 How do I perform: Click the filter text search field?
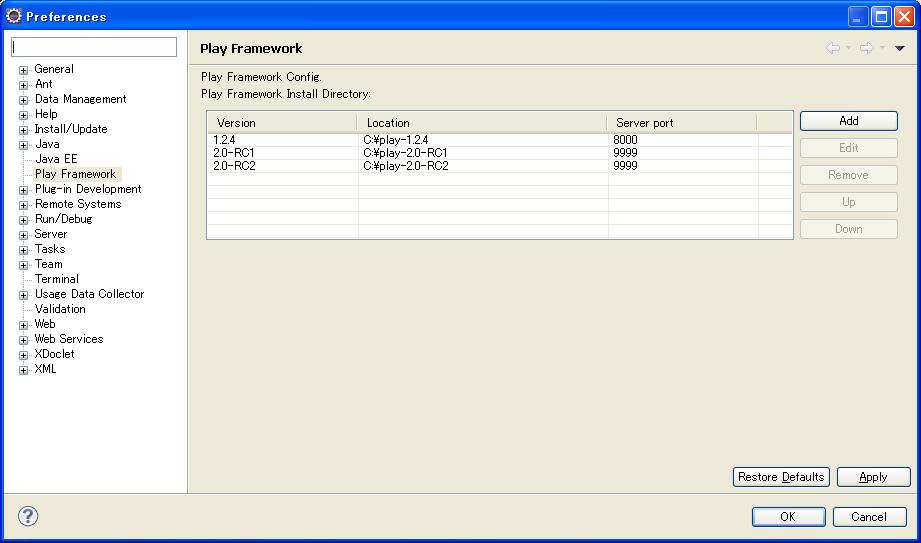[94, 47]
